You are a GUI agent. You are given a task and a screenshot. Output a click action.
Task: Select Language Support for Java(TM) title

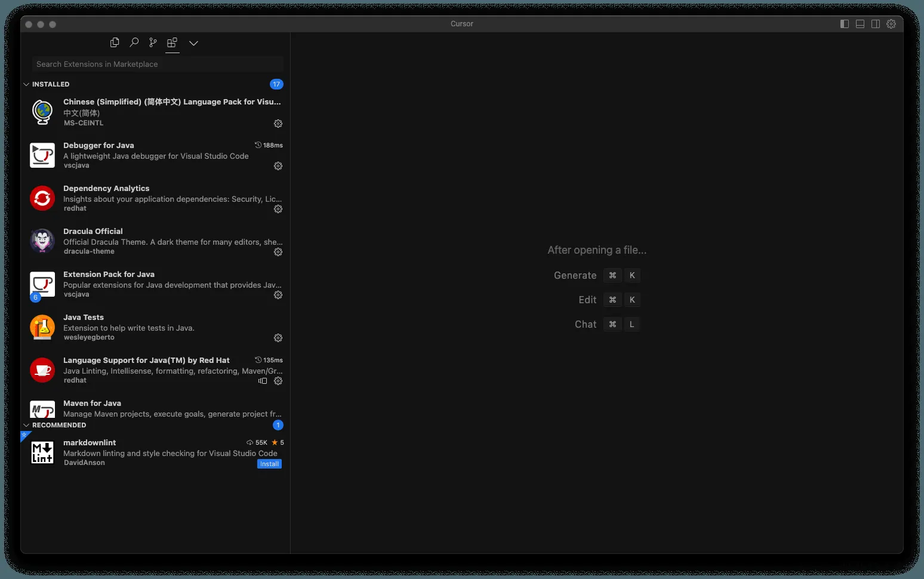pyautogui.click(x=146, y=360)
